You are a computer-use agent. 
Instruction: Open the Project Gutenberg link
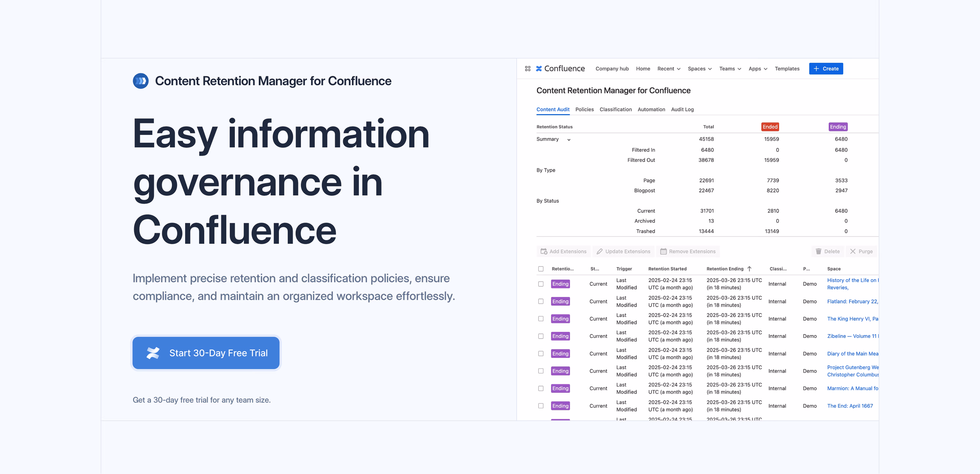[853, 371]
